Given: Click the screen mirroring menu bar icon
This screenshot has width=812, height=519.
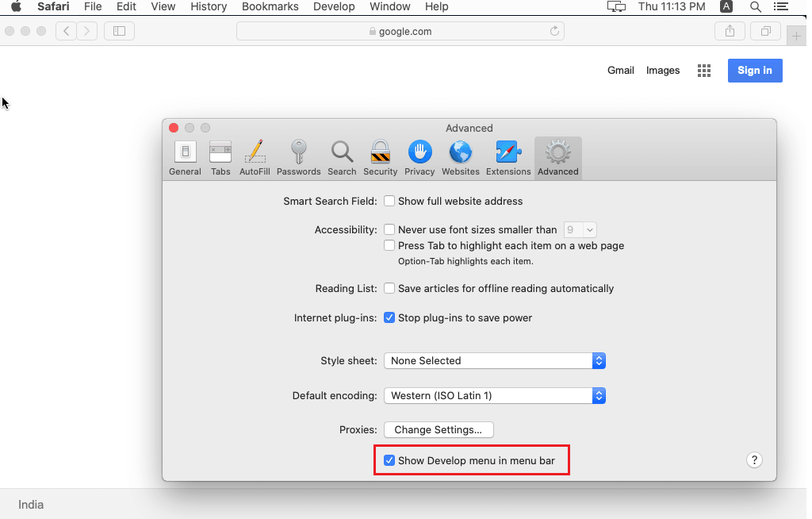Looking at the screenshot, I should coord(616,6).
